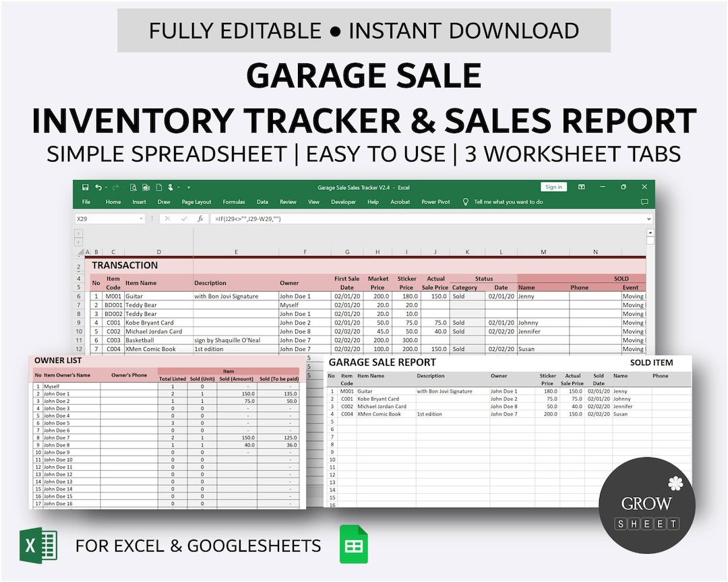The width and height of the screenshot is (728, 582).
Task: Select the Undo icon
Action: point(98,187)
